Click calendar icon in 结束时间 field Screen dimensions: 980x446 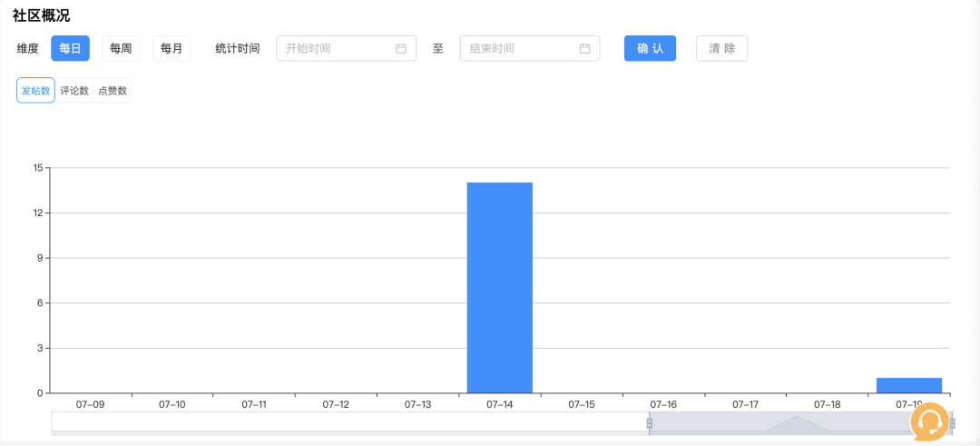click(x=585, y=48)
